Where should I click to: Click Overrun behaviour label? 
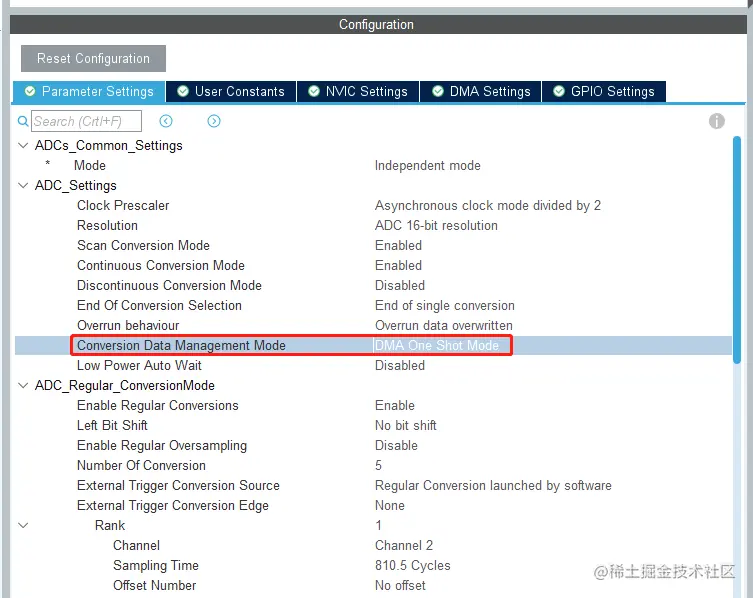pos(128,325)
